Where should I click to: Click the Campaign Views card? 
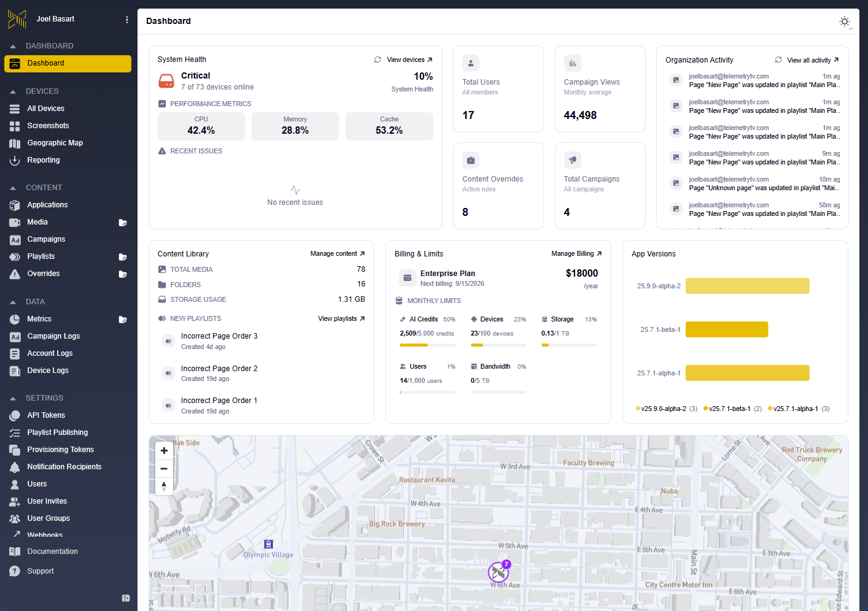600,89
